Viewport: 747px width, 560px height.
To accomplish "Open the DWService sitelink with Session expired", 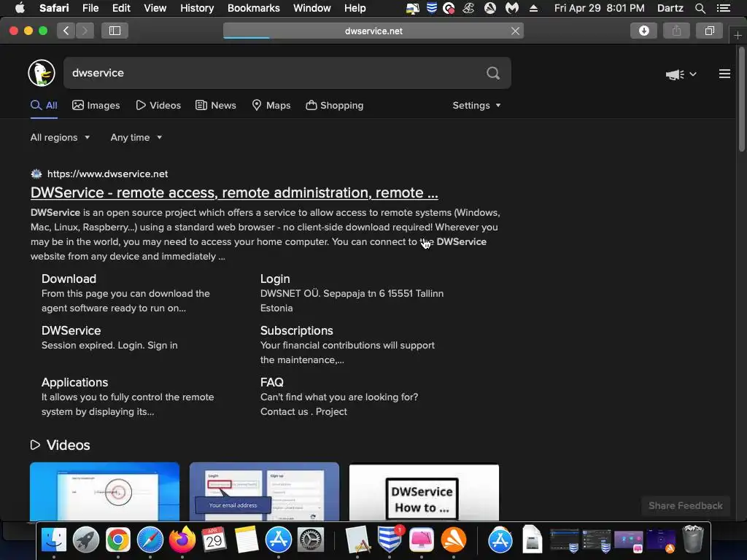I will [x=71, y=330].
